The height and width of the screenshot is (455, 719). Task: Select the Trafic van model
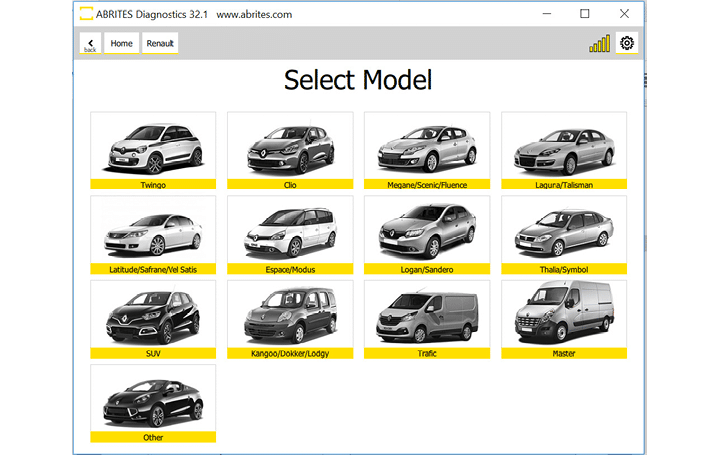(x=427, y=318)
